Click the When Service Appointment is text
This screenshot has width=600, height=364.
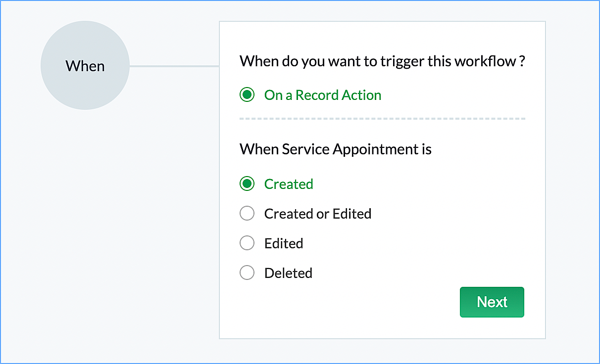click(x=336, y=149)
